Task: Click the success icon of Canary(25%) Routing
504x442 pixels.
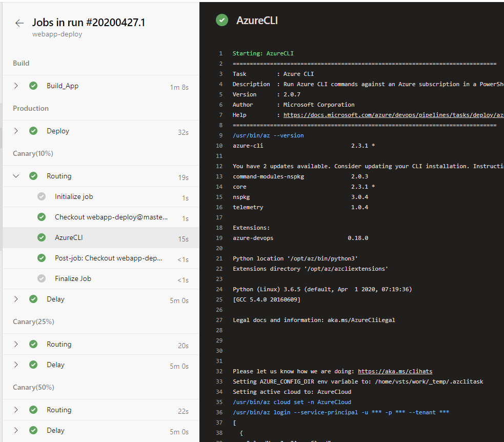Action: (33, 344)
